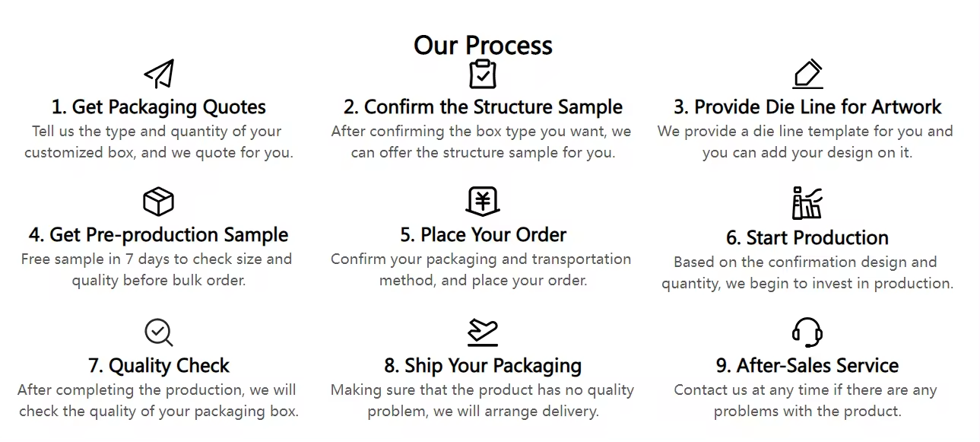This screenshot has width=980, height=442.
Task: Open the '9. After-Sales Service' heading
Action: click(807, 365)
